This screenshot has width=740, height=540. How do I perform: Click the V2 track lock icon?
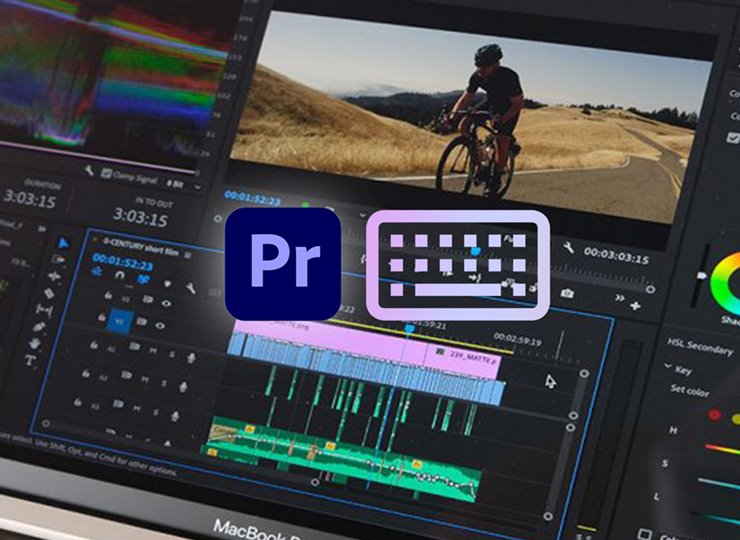[108, 295]
